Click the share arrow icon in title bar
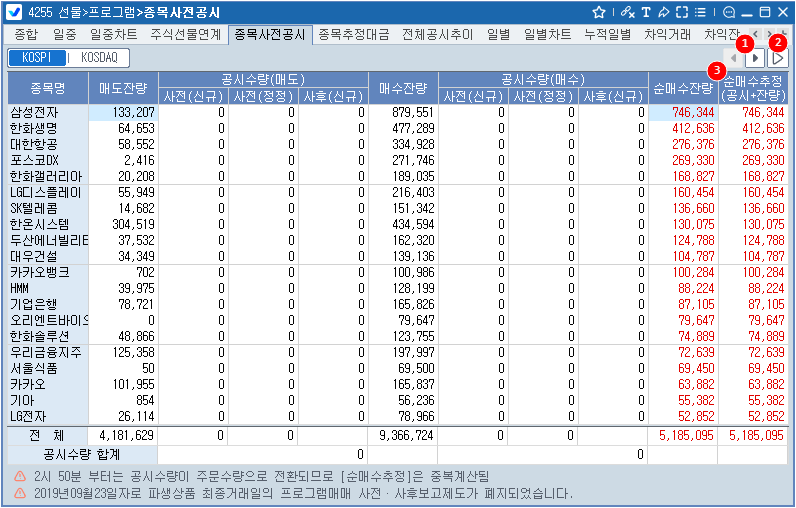Screen dimensions: 796x508 [x=663, y=12]
